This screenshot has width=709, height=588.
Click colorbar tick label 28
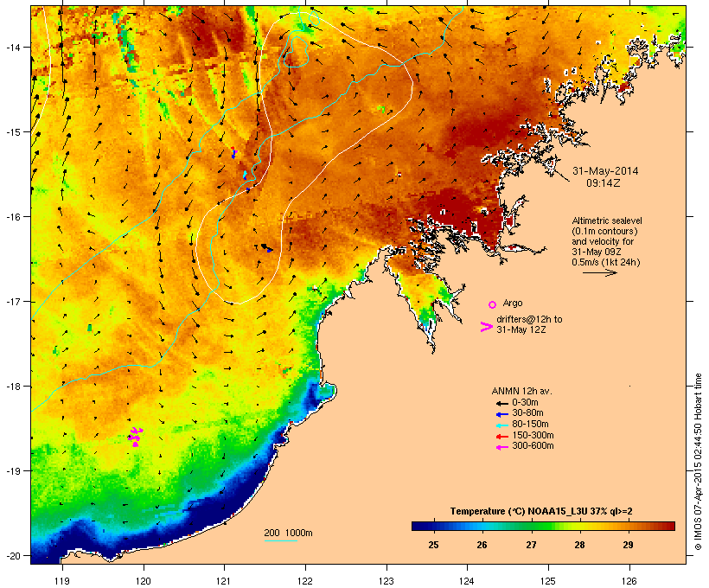579,545
